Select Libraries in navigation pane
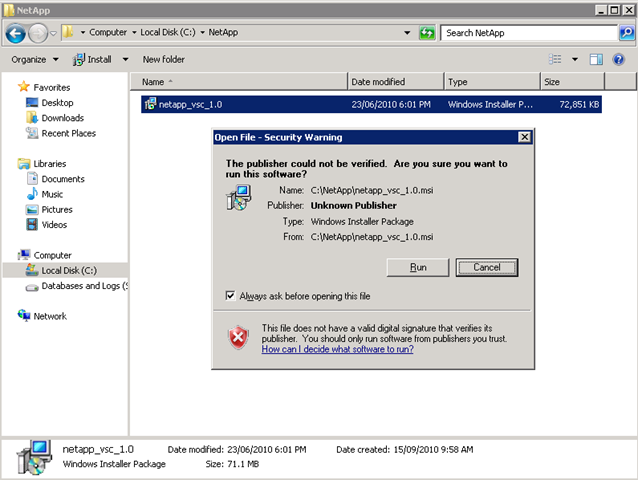The image size is (638, 480). (50, 164)
